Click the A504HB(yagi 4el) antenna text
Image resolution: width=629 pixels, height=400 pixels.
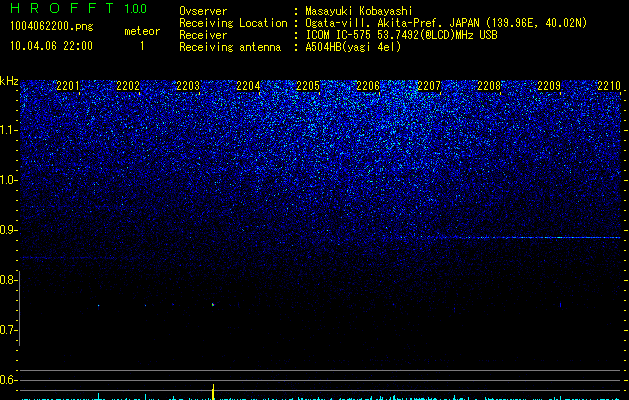(353, 47)
